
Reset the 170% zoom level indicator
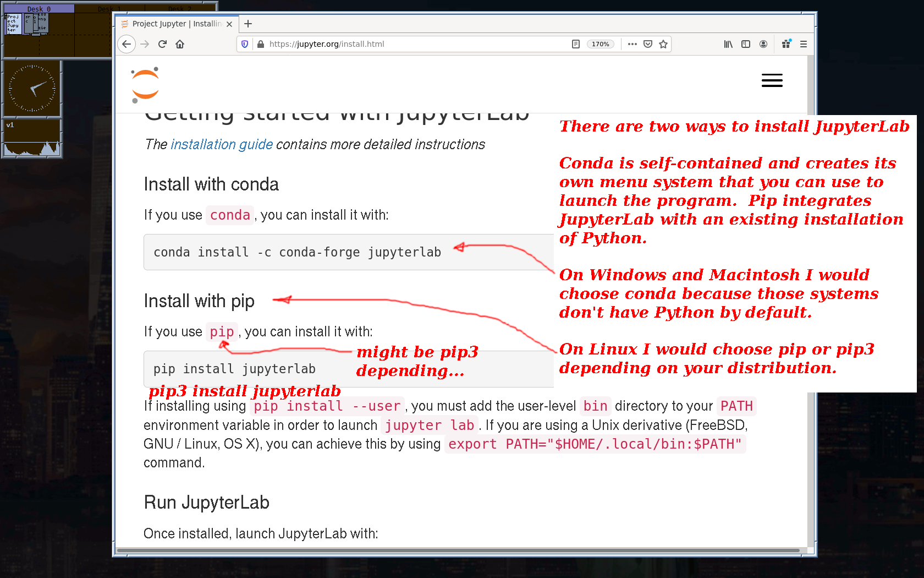click(600, 44)
